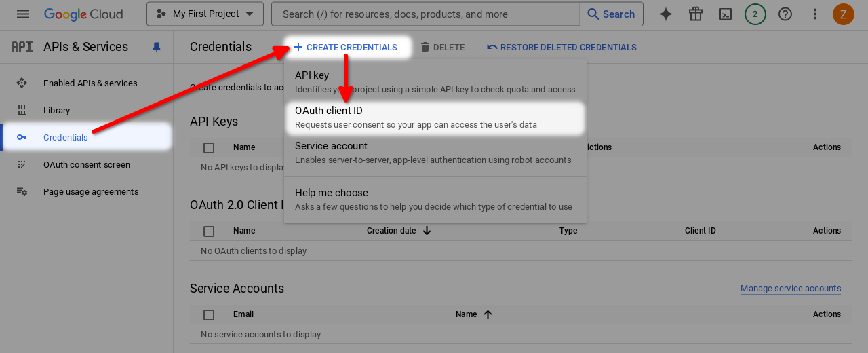This screenshot has width=868, height=353.
Task: Click the APIs & Services sidebar title
Action: pos(85,47)
